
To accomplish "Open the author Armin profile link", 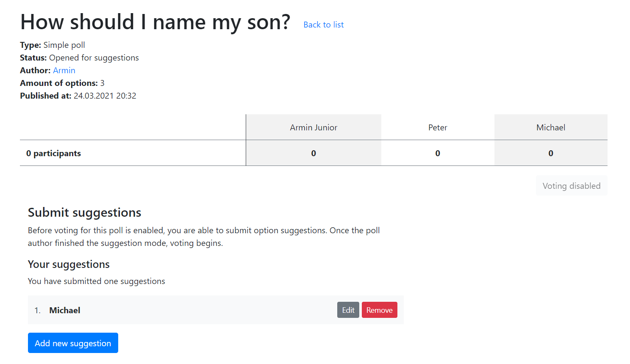I will tap(64, 71).
